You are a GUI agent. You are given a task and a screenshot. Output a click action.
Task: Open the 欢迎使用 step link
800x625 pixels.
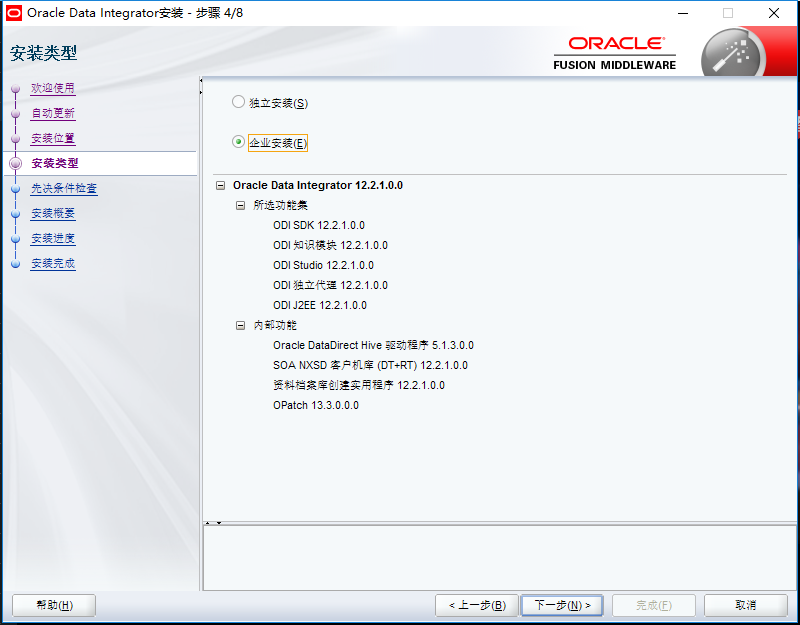53,88
